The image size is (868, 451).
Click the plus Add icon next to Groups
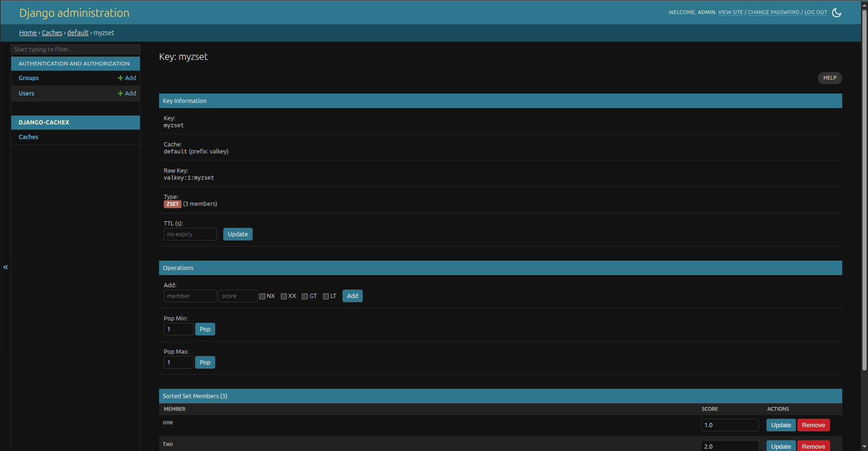(127, 78)
